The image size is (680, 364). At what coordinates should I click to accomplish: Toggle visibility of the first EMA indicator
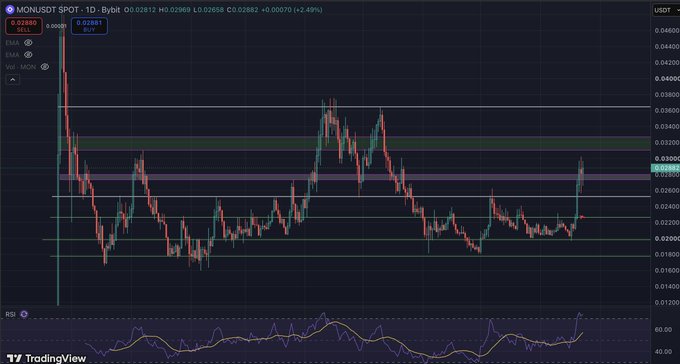(29, 43)
